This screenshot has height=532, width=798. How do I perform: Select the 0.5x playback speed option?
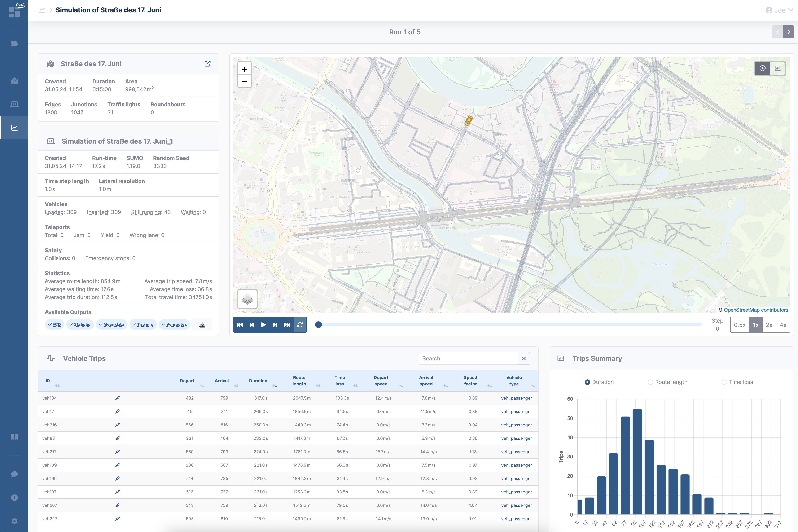click(x=740, y=325)
